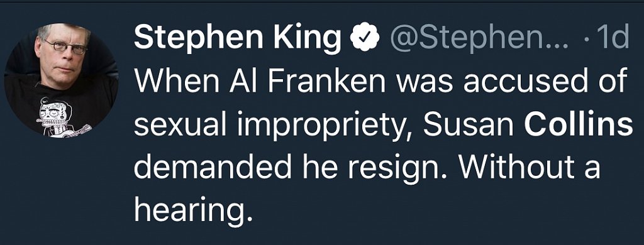The width and height of the screenshot is (644, 245).
Task: Open the 1d timestamp of the tweet
Action: 614,38
